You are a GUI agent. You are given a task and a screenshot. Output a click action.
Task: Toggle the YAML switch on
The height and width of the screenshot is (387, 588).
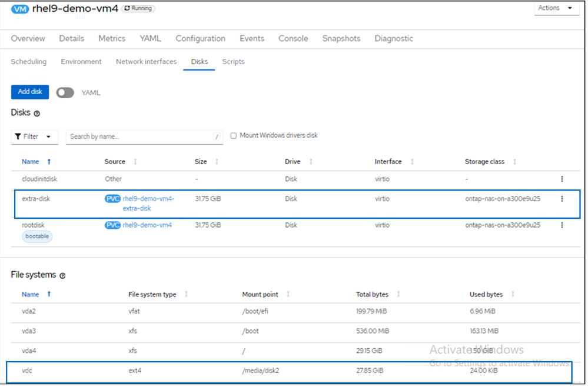(65, 92)
